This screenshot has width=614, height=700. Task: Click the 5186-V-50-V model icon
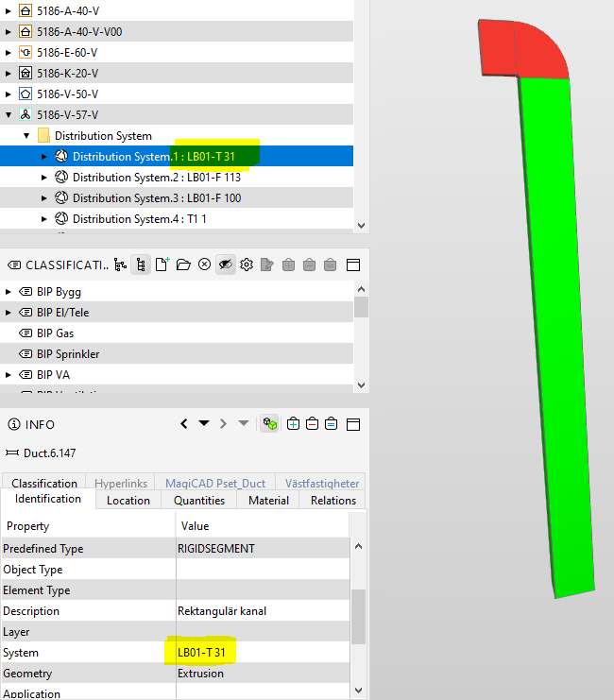point(26,94)
